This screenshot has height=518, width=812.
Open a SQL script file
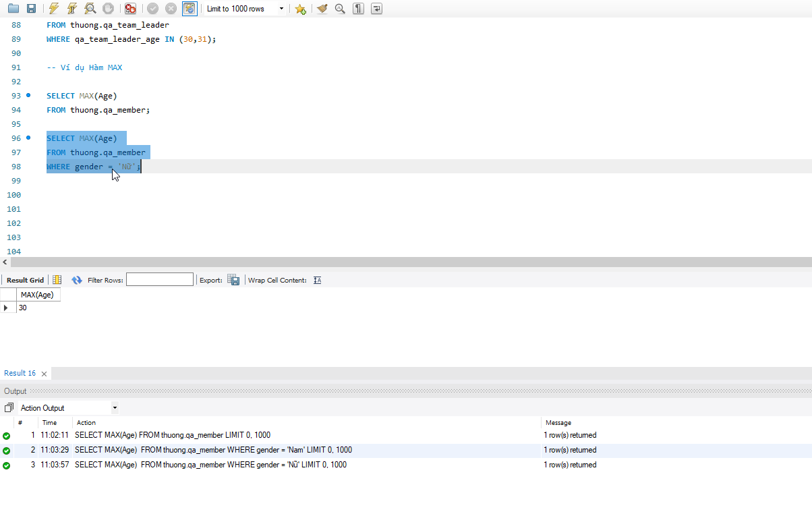pyautogui.click(x=13, y=9)
